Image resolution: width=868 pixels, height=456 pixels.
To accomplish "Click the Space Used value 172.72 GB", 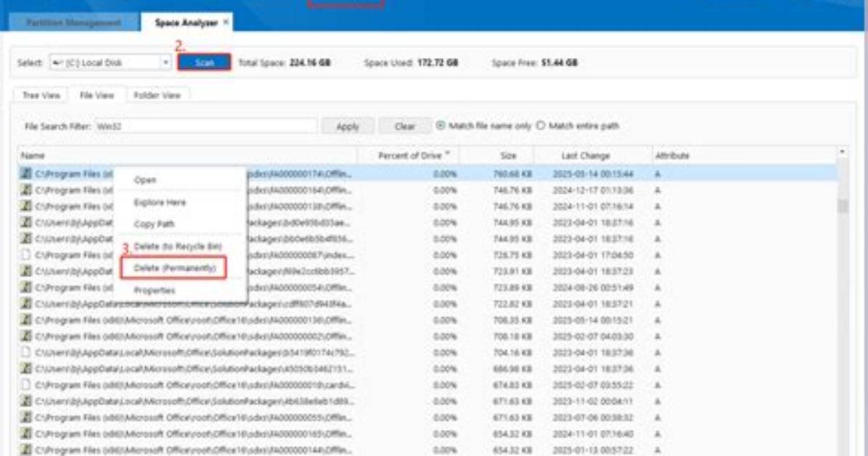I will click(438, 62).
